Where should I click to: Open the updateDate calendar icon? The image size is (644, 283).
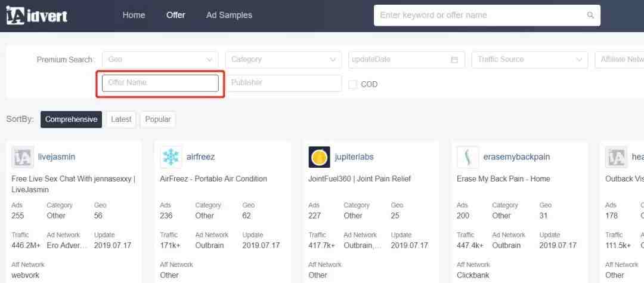tap(454, 60)
